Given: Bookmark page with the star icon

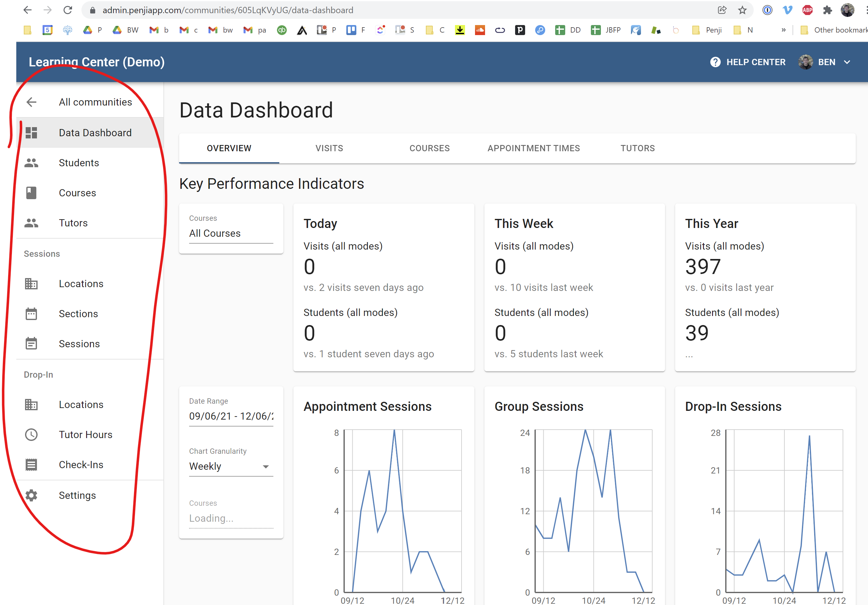Looking at the screenshot, I should click(742, 10).
